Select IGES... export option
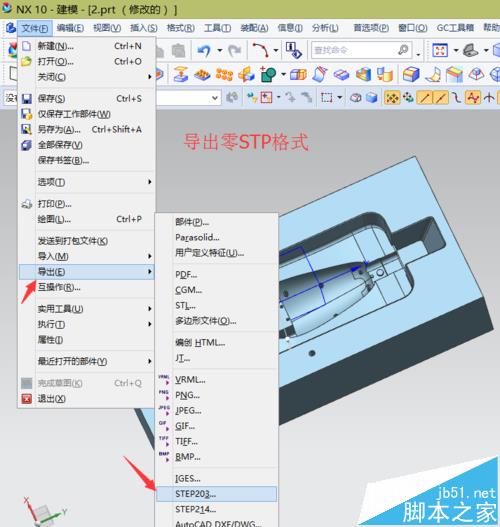Viewport: 500px width, 527px height. click(x=217, y=478)
